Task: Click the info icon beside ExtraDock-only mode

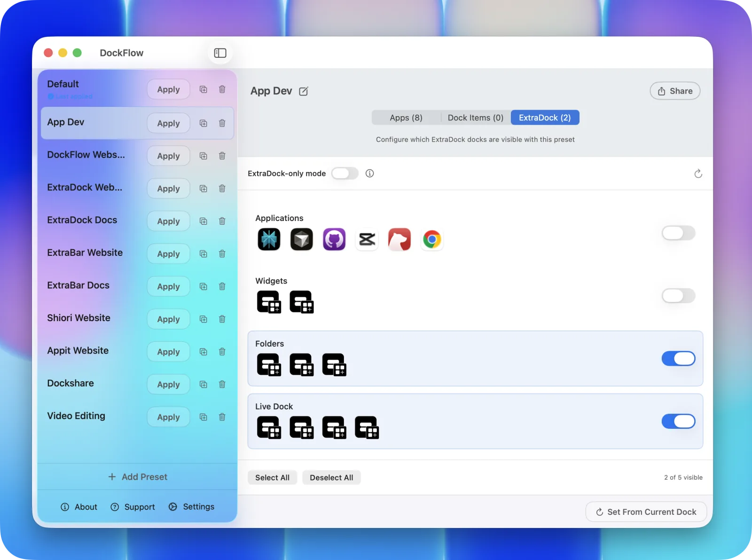Action: coord(370,174)
